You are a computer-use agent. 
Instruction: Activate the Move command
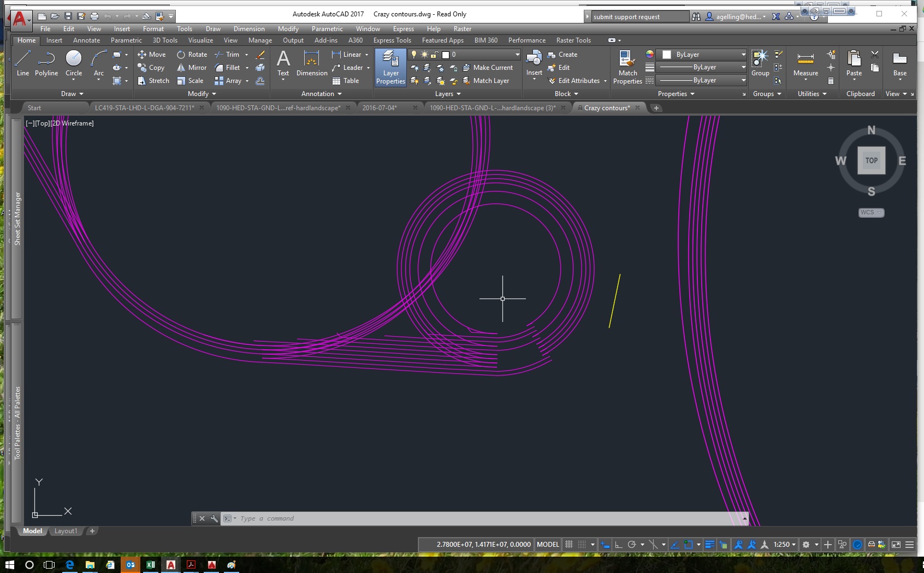pos(151,54)
